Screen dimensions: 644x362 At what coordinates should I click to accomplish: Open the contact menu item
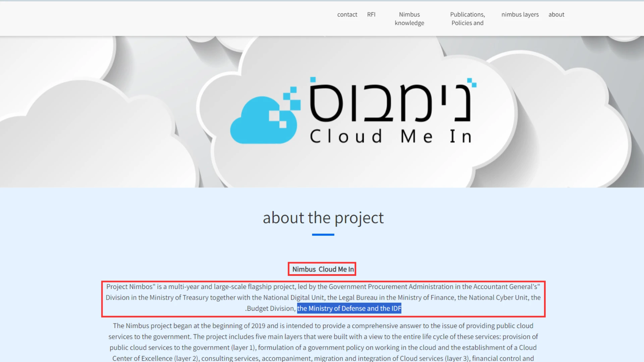point(347,14)
